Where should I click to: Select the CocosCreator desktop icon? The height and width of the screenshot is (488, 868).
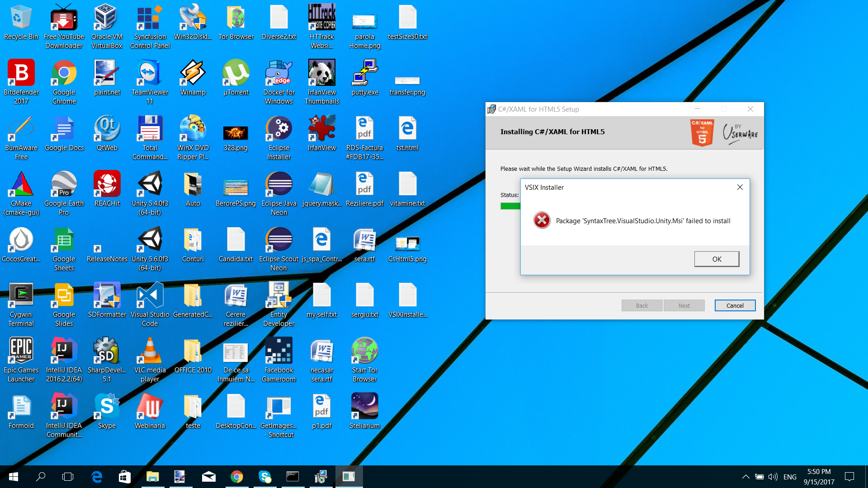coord(21,244)
